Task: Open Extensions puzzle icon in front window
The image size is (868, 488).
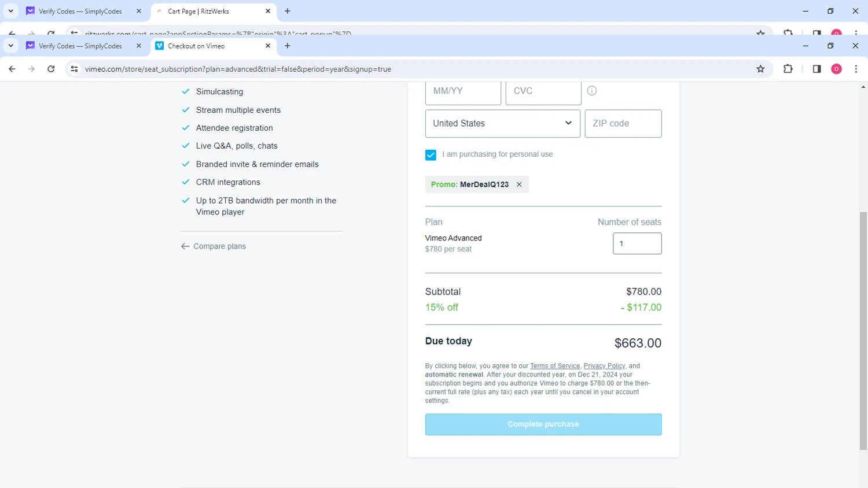Action: [x=788, y=69]
